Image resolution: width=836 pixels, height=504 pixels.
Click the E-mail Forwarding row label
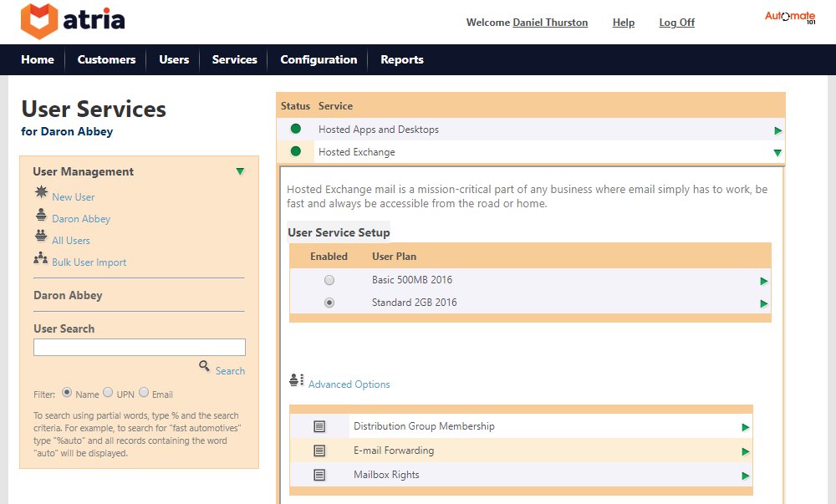click(394, 451)
